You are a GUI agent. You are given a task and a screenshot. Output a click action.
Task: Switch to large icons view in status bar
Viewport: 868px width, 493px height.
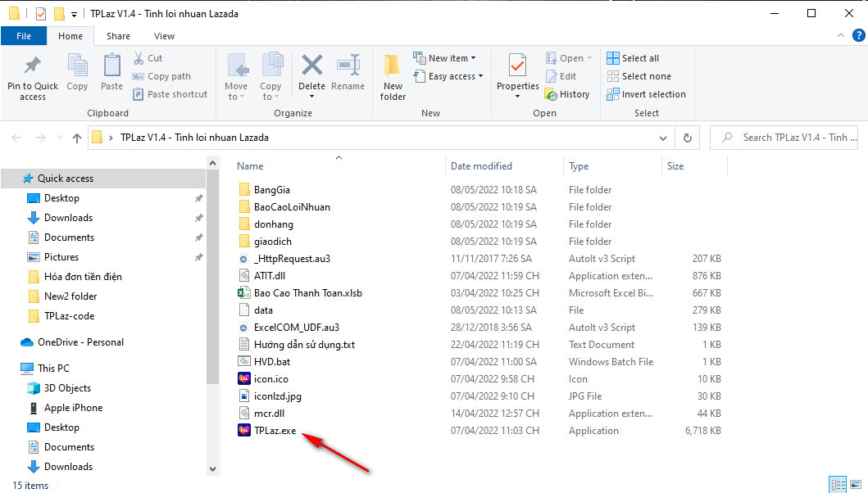click(x=857, y=485)
